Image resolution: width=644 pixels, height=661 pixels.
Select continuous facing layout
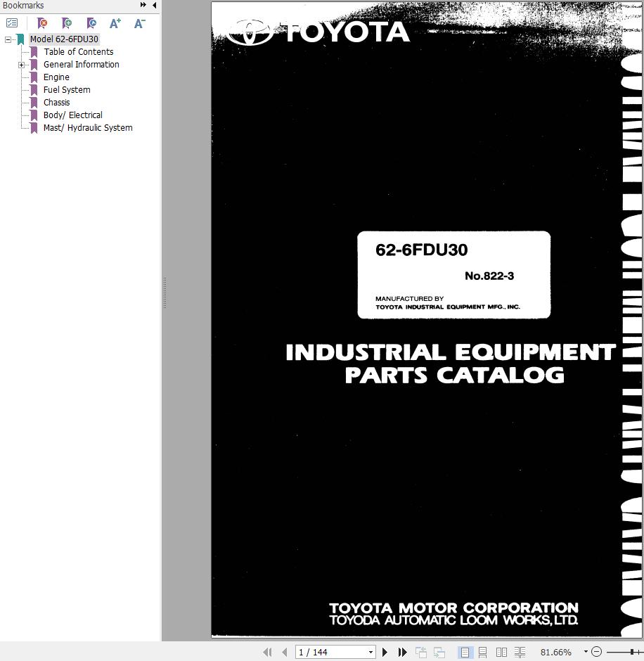pos(520,652)
